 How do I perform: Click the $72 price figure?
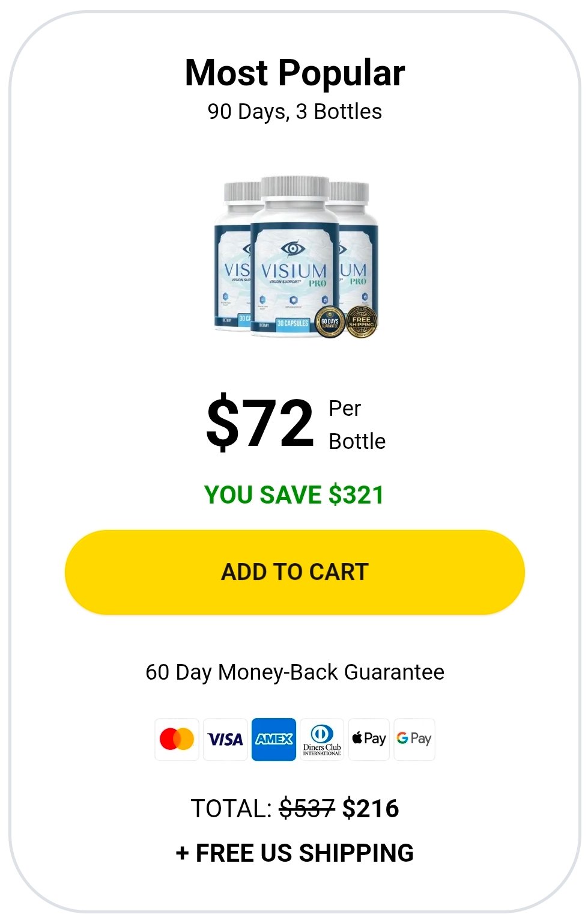point(259,424)
